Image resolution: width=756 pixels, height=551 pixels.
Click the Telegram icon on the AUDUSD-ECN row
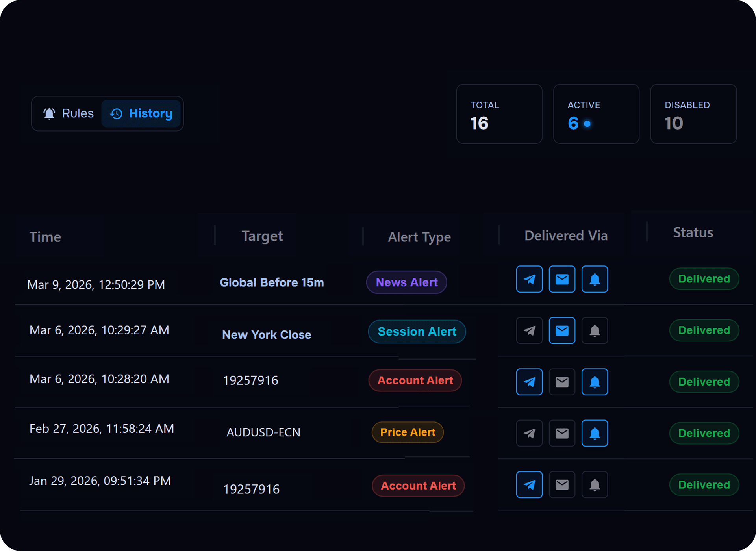(x=529, y=433)
